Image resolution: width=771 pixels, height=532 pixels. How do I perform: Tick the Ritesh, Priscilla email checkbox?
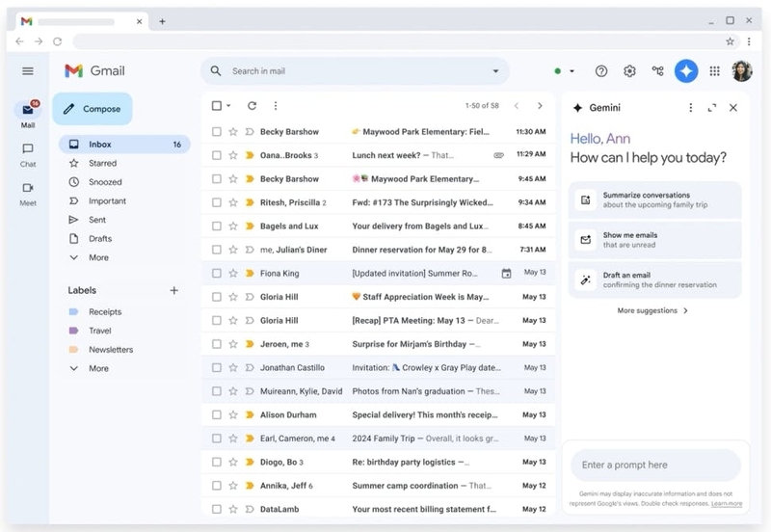coord(216,202)
